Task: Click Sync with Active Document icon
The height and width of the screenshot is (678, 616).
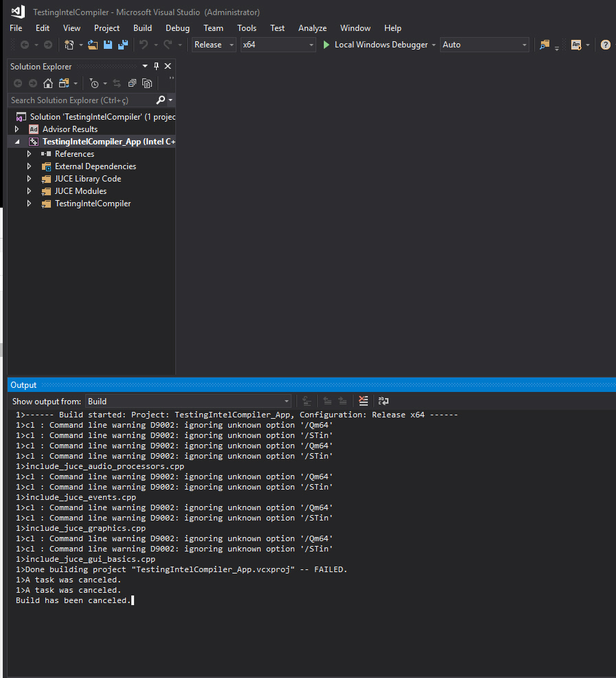Action: click(x=117, y=83)
